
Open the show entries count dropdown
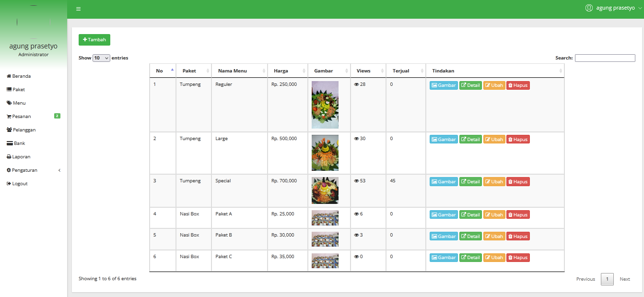tap(102, 58)
